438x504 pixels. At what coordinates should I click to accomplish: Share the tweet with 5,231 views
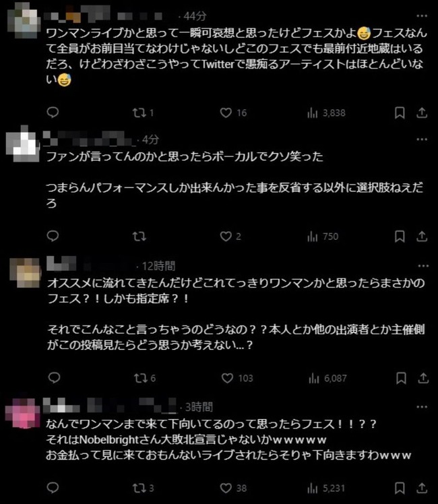tap(422, 488)
